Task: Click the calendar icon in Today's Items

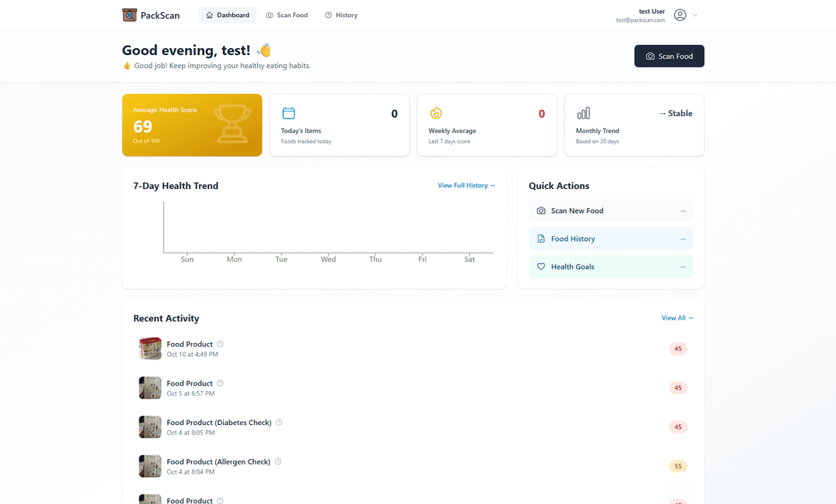Action: [289, 113]
